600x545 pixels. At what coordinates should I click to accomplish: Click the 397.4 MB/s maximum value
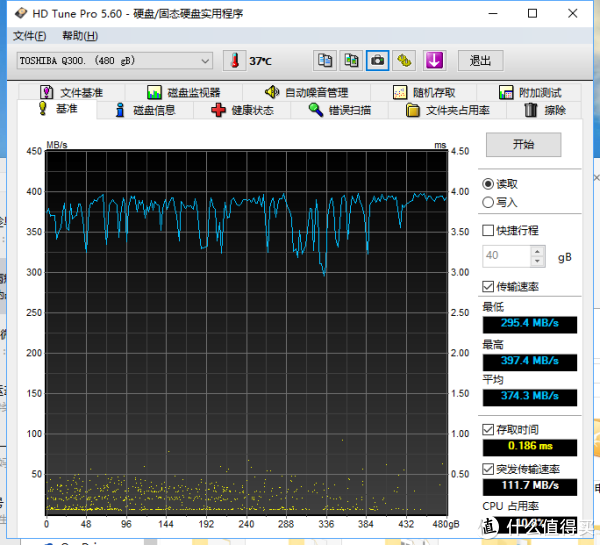[530, 361]
